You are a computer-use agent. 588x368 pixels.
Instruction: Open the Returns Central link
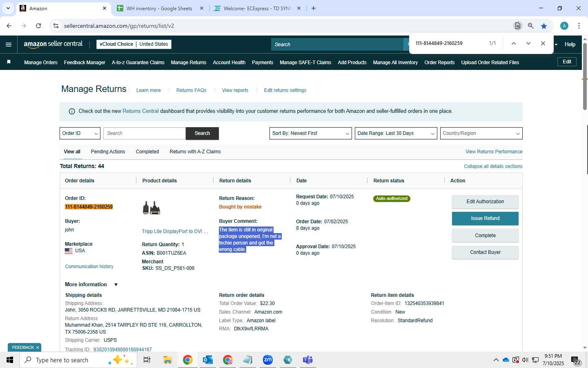[140, 111]
